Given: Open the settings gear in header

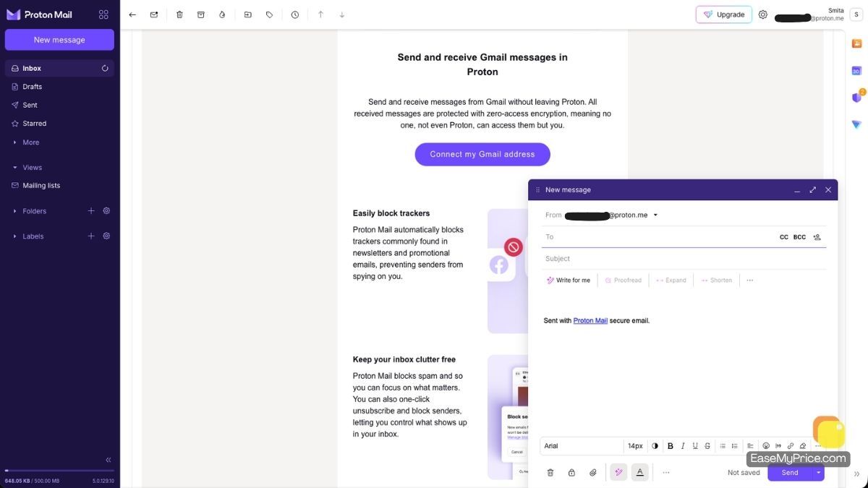Looking at the screenshot, I should click(763, 14).
